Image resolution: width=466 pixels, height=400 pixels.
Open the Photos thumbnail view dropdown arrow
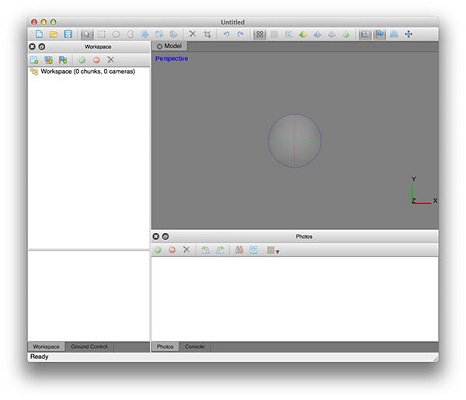coord(277,252)
